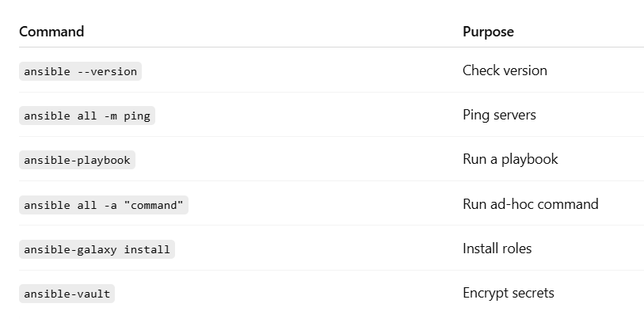Click the Ping servers description

coord(499,115)
